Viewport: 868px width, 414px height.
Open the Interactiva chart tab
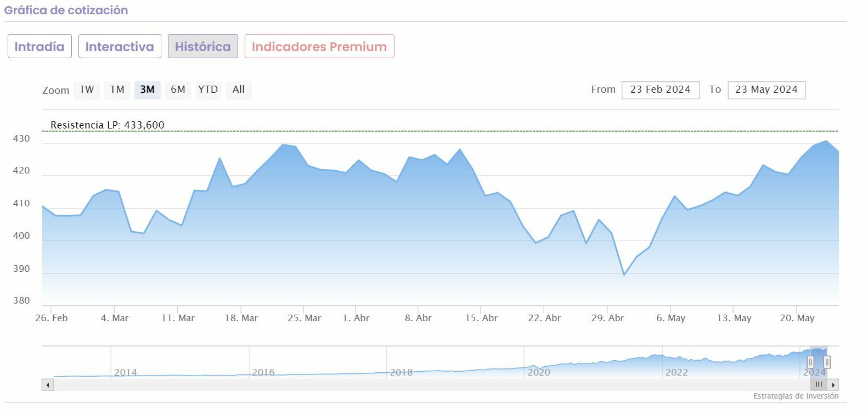pyautogui.click(x=120, y=47)
